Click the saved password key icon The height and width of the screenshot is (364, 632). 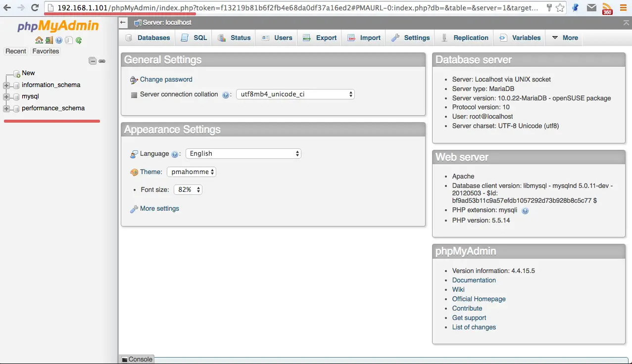click(549, 8)
